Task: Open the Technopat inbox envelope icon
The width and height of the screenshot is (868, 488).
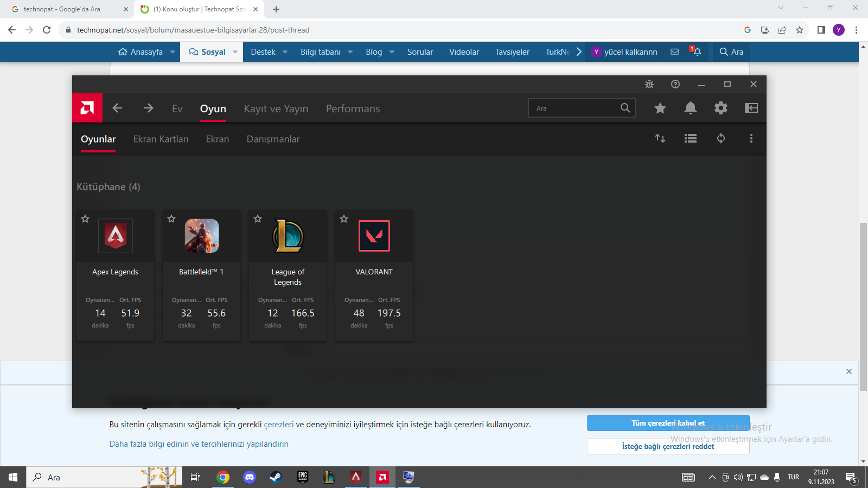Action: (675, 52)
